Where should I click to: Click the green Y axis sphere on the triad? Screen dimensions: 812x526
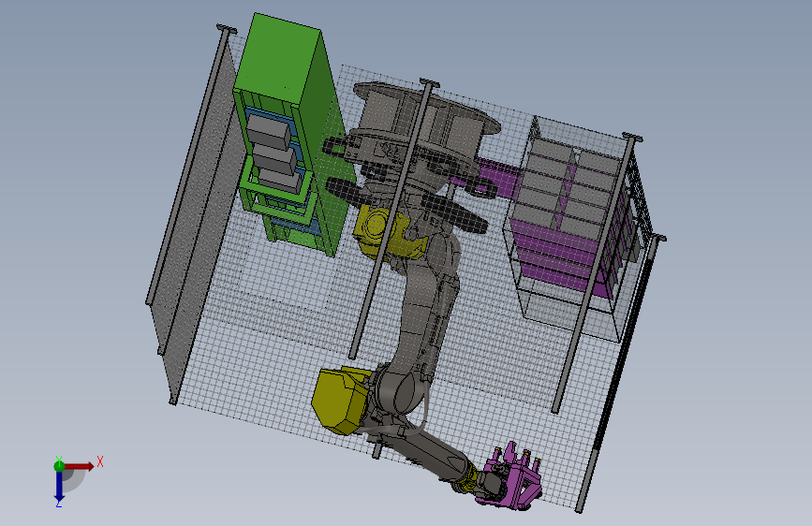click(59, 465)
